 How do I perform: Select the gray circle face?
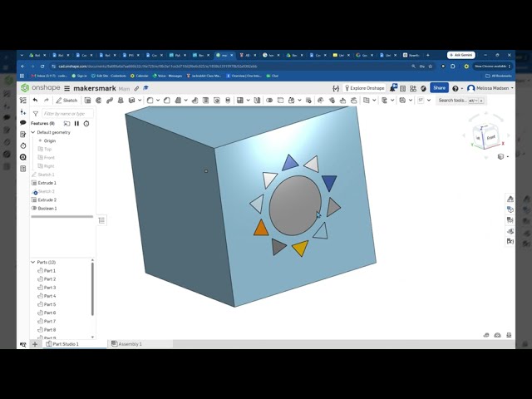(294, 205)
